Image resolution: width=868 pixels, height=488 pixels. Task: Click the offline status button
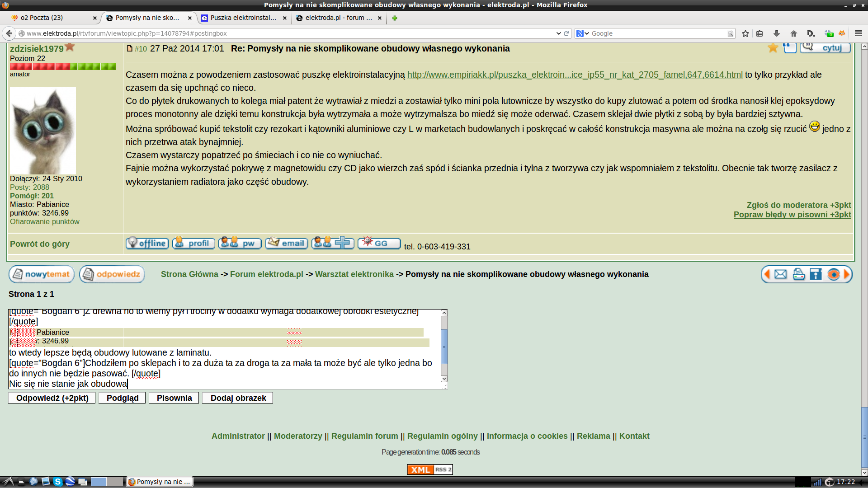(147, 243)
